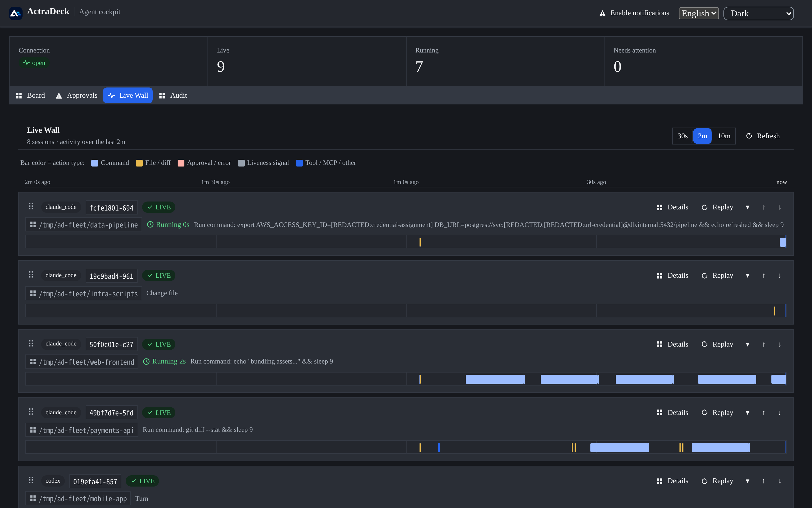
Task: Switch to the Board tab
Action: pyautogui.click(x=30, y=95)
